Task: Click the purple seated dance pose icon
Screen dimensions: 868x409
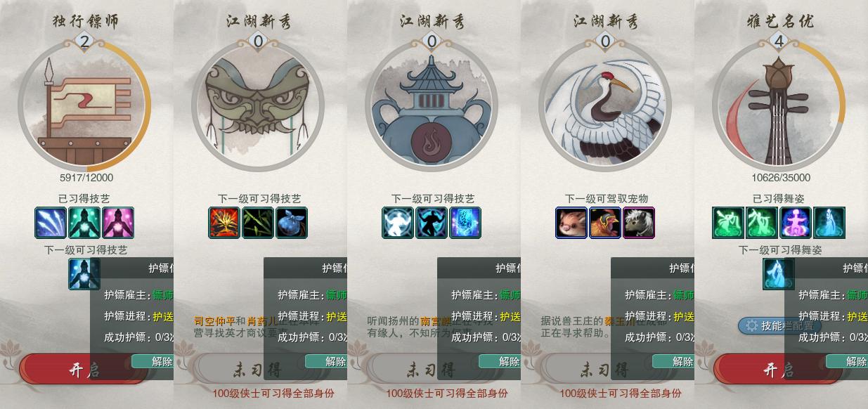Action: (796, 223)
